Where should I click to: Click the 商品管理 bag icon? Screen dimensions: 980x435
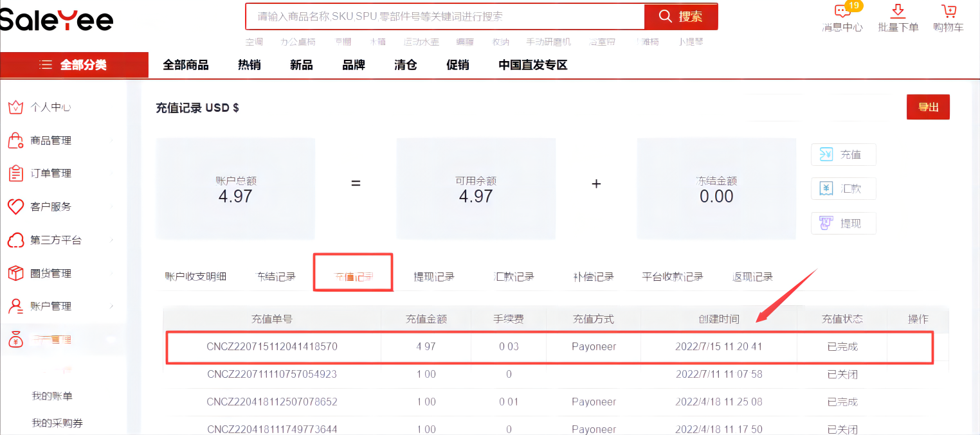[15, 141]
